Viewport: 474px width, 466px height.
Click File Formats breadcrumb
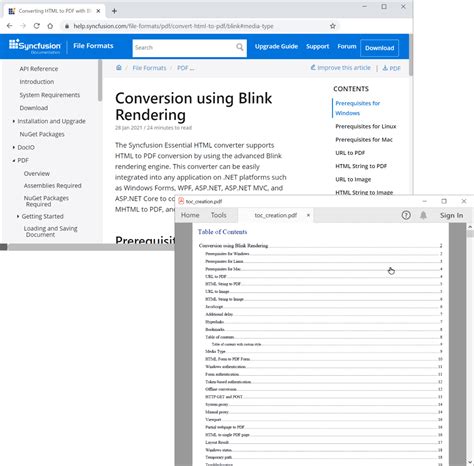149,68
